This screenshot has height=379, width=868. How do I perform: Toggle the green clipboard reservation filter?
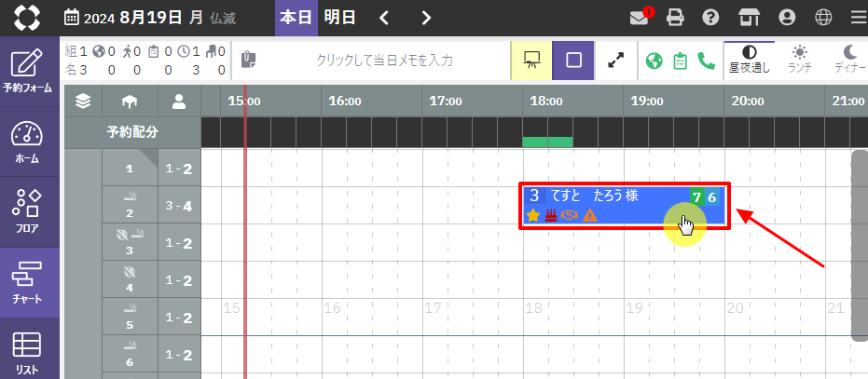pyautogui.click(x=680, y=61)
